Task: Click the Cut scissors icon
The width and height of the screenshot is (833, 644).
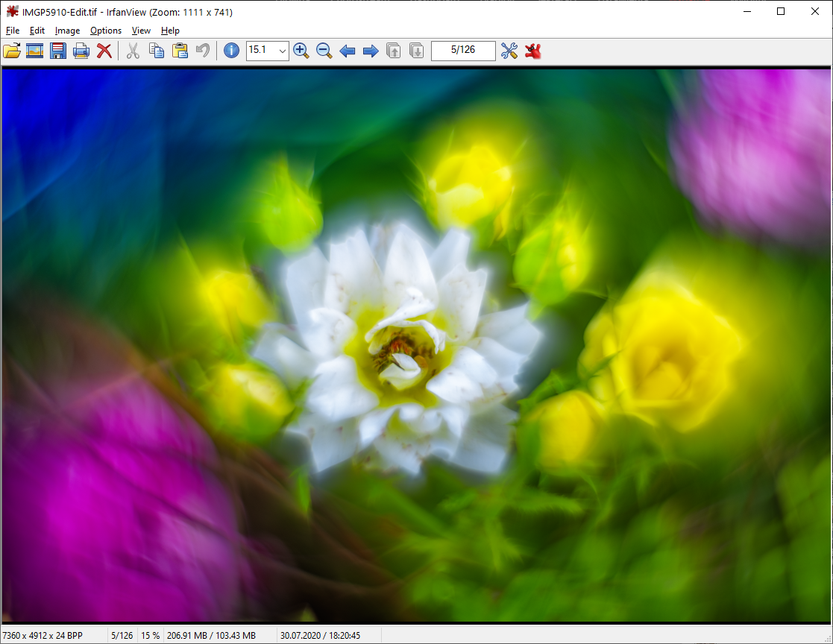Action: pyautogui.click(x=133, y=51)
